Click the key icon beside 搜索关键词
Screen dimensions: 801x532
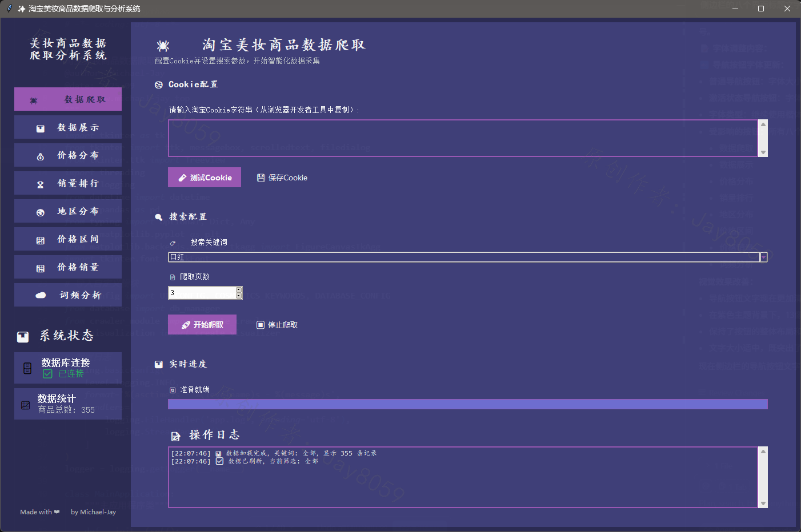click(x=173, y=243)
